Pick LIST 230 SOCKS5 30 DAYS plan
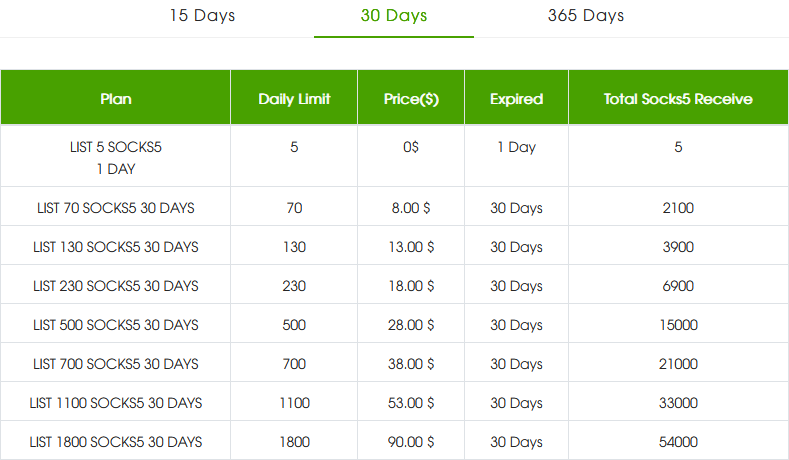Image resolution: width=789 pixels, height=460 pixels. click(x=116, y=286)
